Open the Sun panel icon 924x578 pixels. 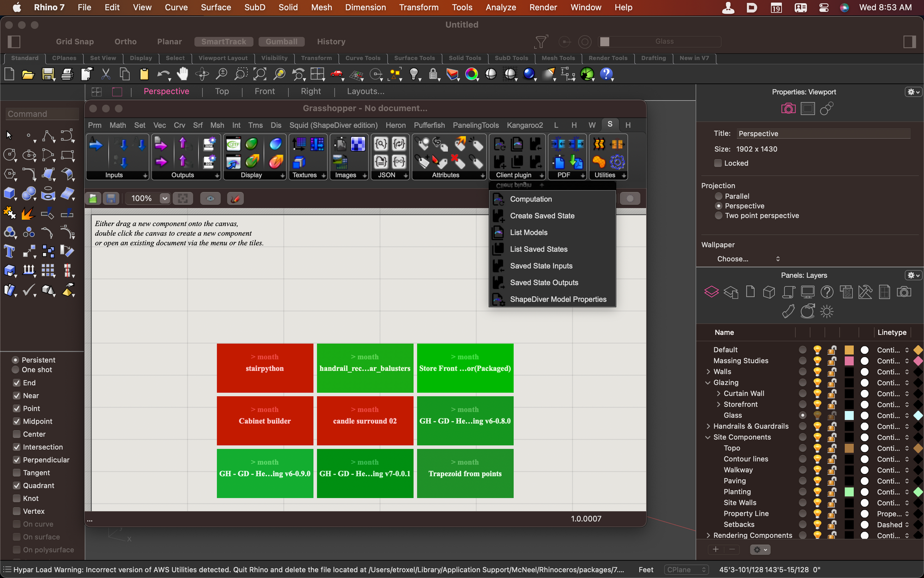[827, 312]
